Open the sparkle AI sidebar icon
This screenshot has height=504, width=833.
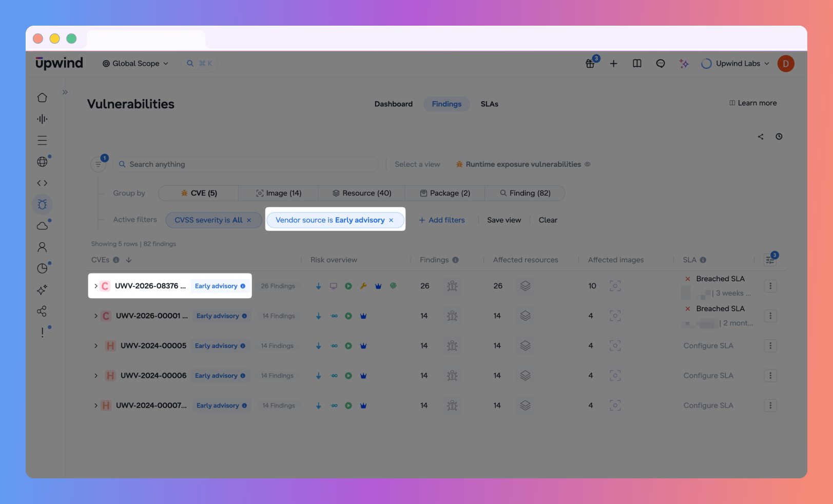point(42,290)
